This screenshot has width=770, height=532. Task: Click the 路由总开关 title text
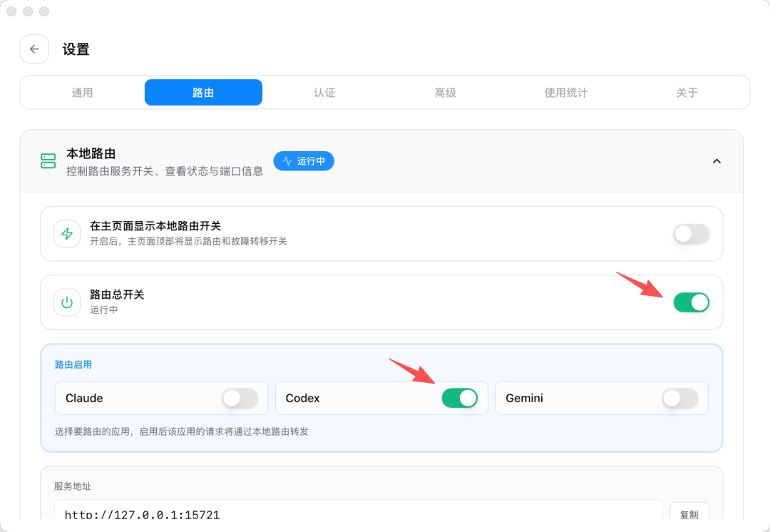pyautogui.click(x=117, y=295)
